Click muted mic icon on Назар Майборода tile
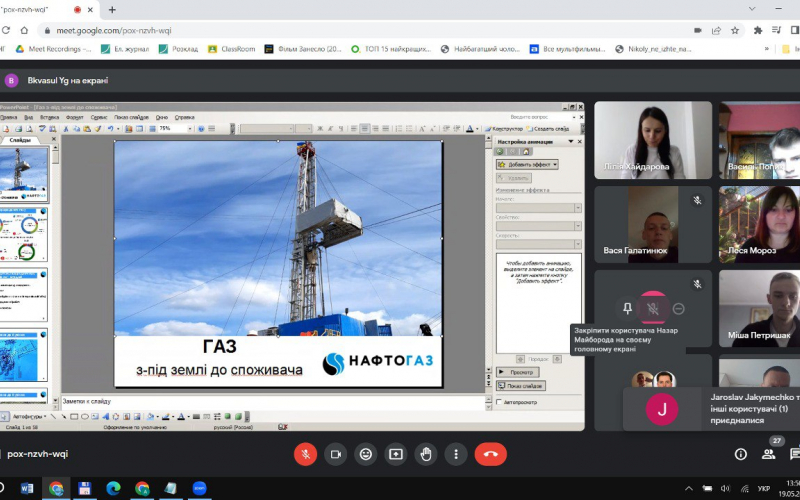The width and height of the screenshot is (800, 500). click(x=653, y=308)
